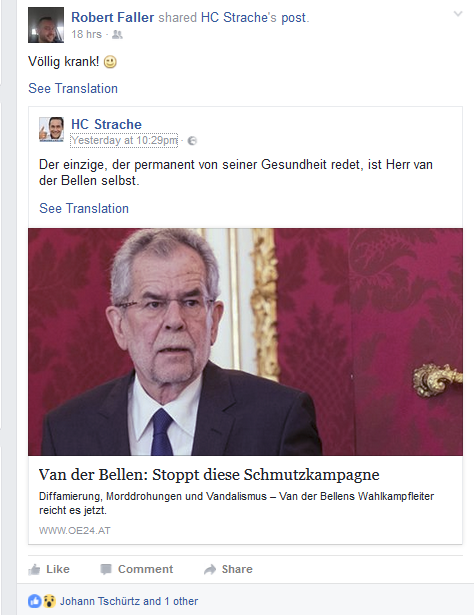
Task: Click the public globe icon on shared post
Action: click(x=192, y=141)
